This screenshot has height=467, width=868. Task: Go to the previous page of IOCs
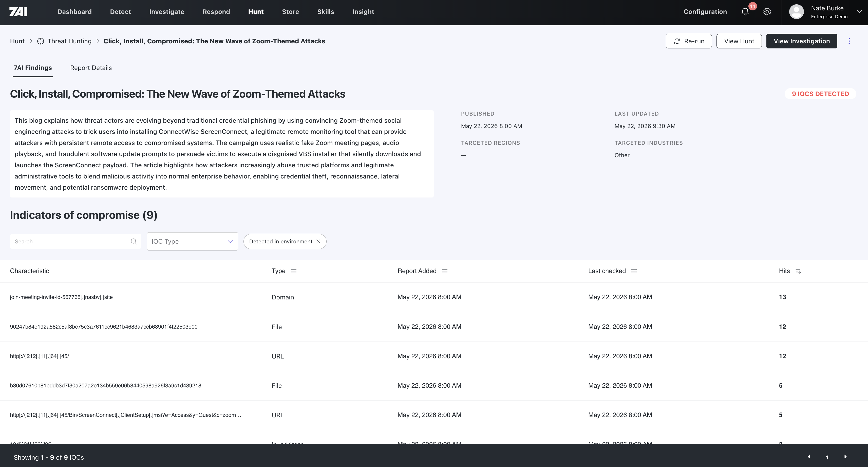pyautogui.click(x=809, y=457)
